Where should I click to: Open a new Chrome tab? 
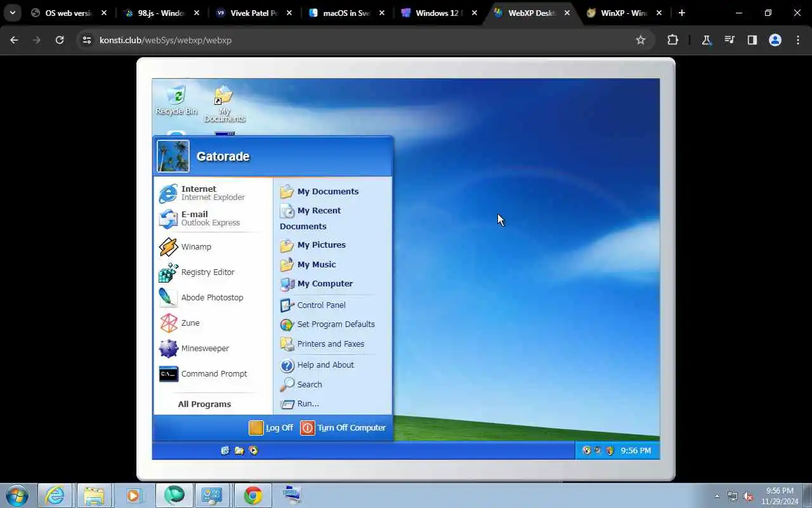tap(682, 13)
